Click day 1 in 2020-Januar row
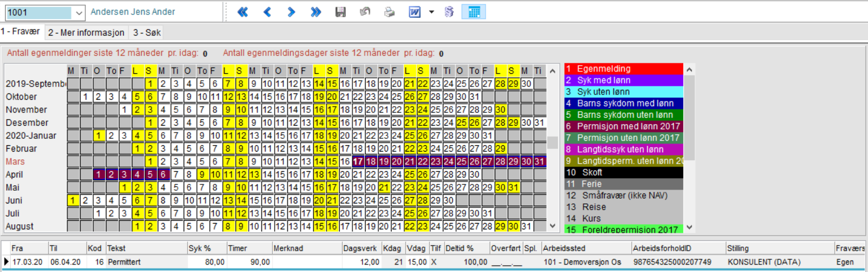This screenshot has width=868, height=272. 100,135
